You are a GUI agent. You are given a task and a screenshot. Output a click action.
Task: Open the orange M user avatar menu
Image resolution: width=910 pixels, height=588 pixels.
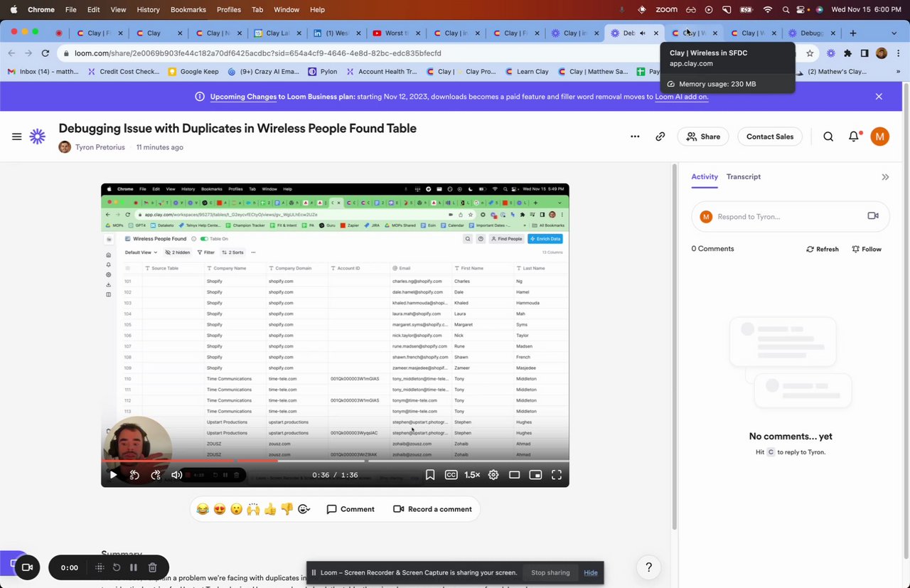[x=880, y=137]
